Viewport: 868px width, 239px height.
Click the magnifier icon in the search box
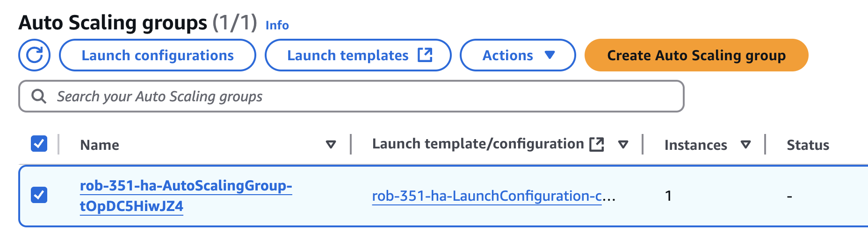tap(39, 97)
